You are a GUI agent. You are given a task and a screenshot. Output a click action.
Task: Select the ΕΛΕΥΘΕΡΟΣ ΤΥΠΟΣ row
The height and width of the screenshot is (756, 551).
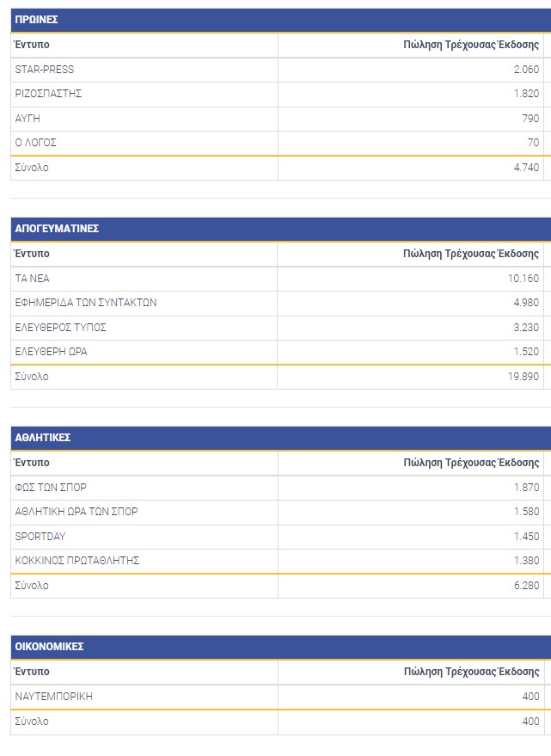pos(60,328)
